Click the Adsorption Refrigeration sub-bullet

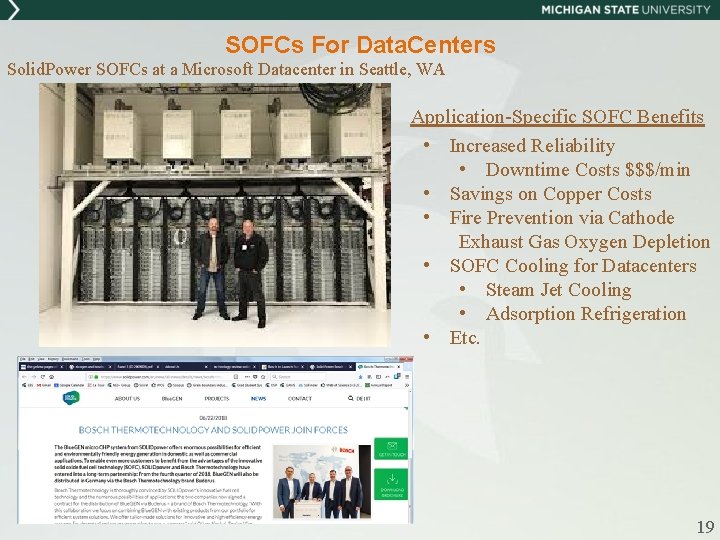pos(586,314)
